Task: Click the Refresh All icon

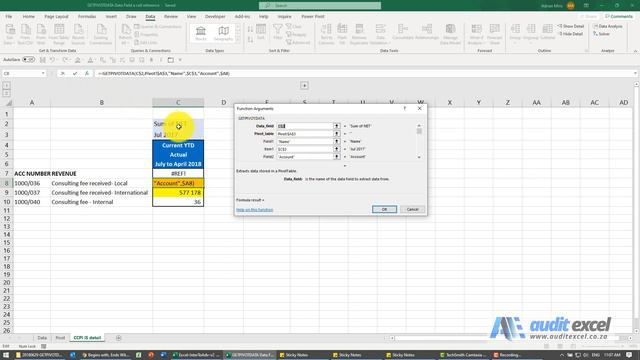Action: click(125, 34)
